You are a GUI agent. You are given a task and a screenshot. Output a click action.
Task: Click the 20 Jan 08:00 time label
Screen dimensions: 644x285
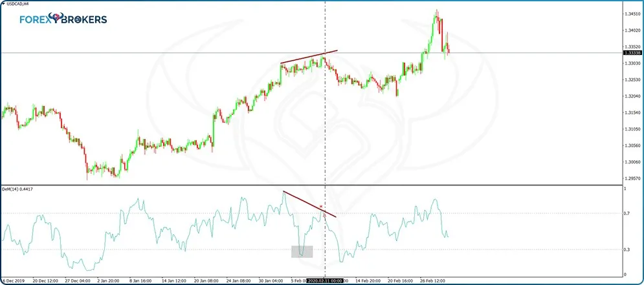coord(205,281)
